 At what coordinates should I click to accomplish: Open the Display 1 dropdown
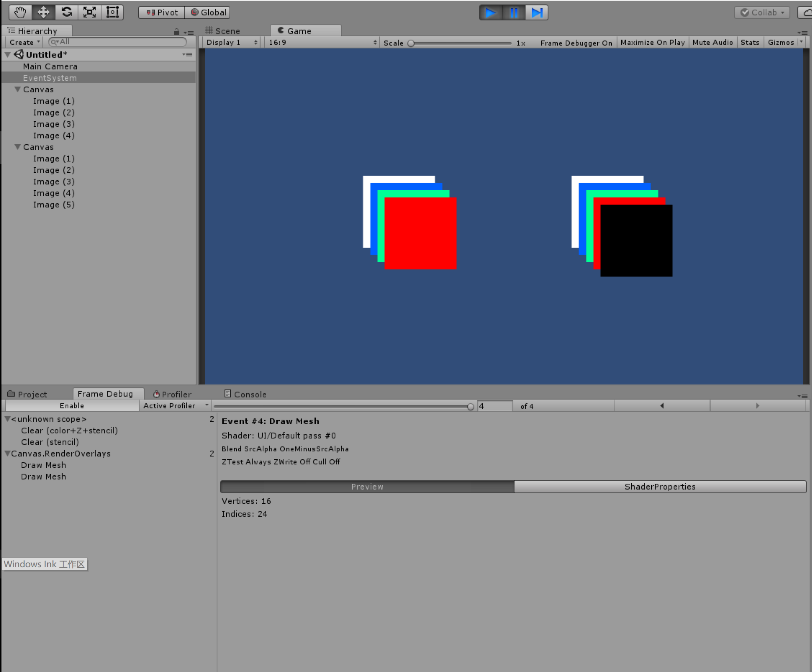click(231, 42)
